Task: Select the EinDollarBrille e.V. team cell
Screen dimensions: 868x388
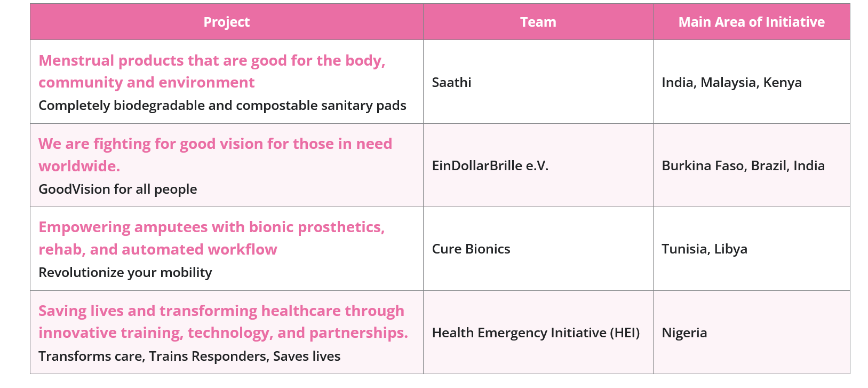Action: point(490,166)
